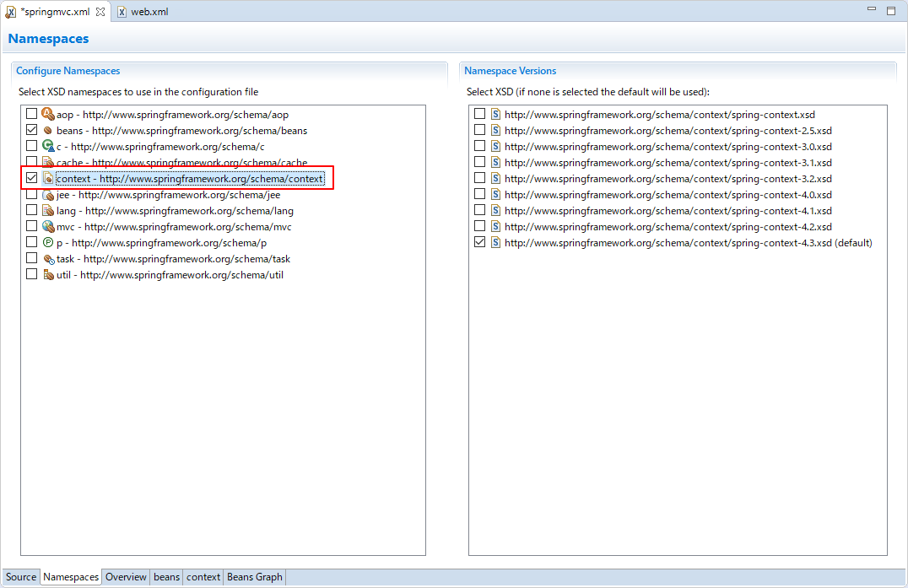The image size is (908, 588).
Task: Enable the lang namespace checkbox
Action: (x=32, y=211)
